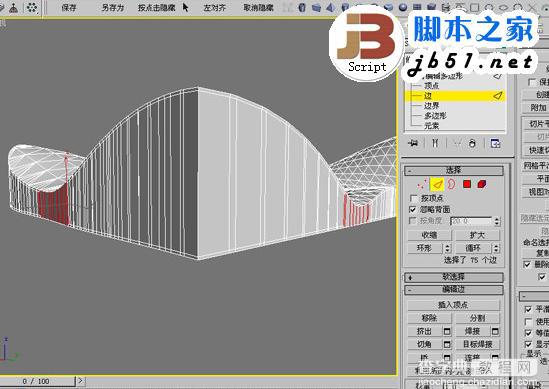Enable the 按顶点 checkbox

414,198
